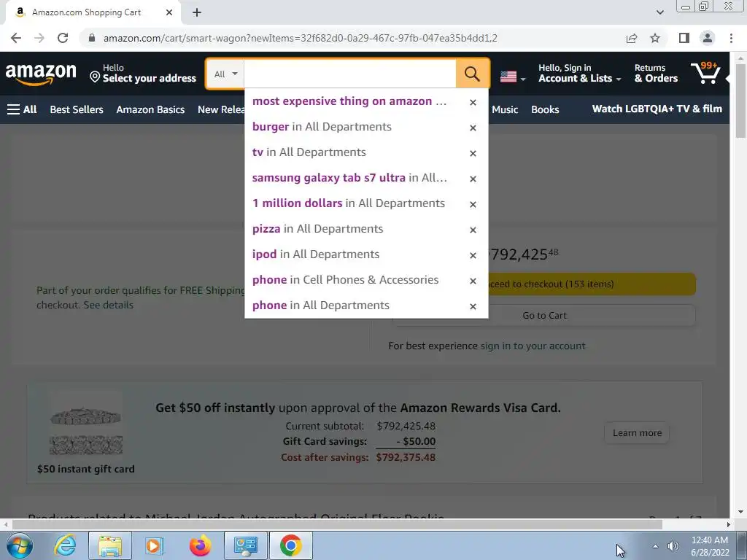This screenshot has height=560, width=747.
Task: Open the All search department dropdown
Action: 225,74
